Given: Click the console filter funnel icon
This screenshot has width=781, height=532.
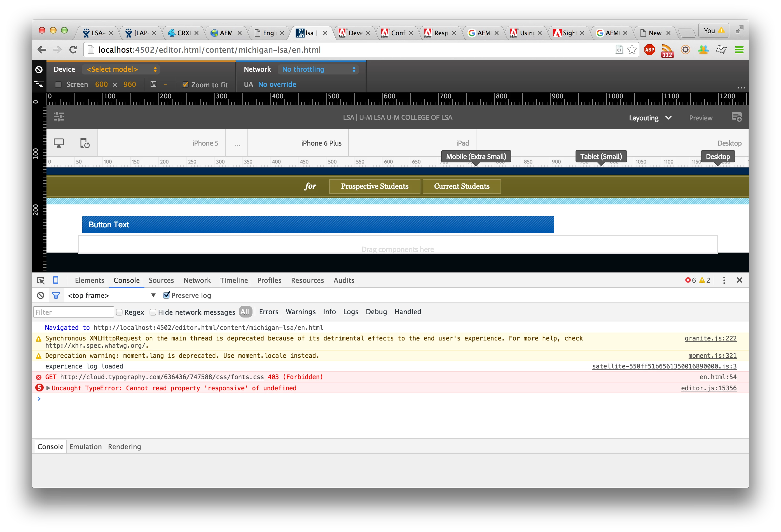Looking at the screenshot, I should (x=56, y=295).
